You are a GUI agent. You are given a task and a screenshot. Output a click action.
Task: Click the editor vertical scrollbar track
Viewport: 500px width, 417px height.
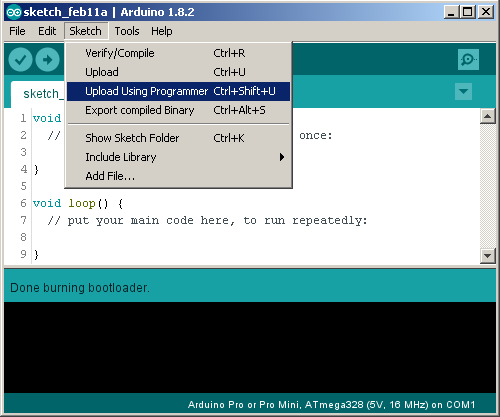[487, 186]
